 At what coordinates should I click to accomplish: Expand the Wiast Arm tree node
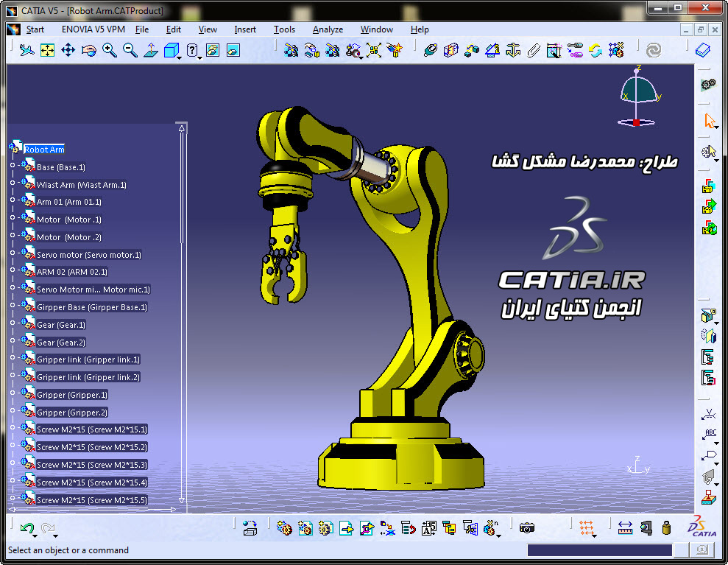click(13, 183)
